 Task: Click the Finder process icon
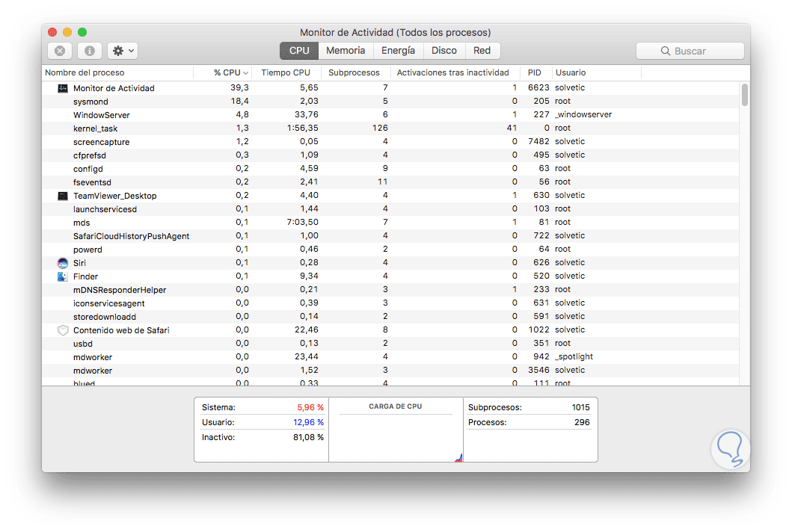(x=63, y=276)
